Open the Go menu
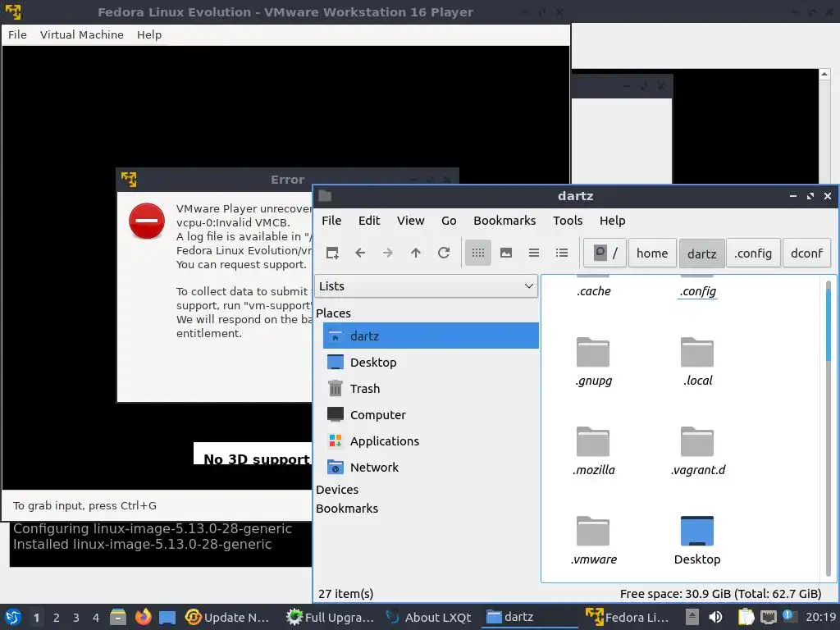840x630 pixels. (x=449, y=221)
